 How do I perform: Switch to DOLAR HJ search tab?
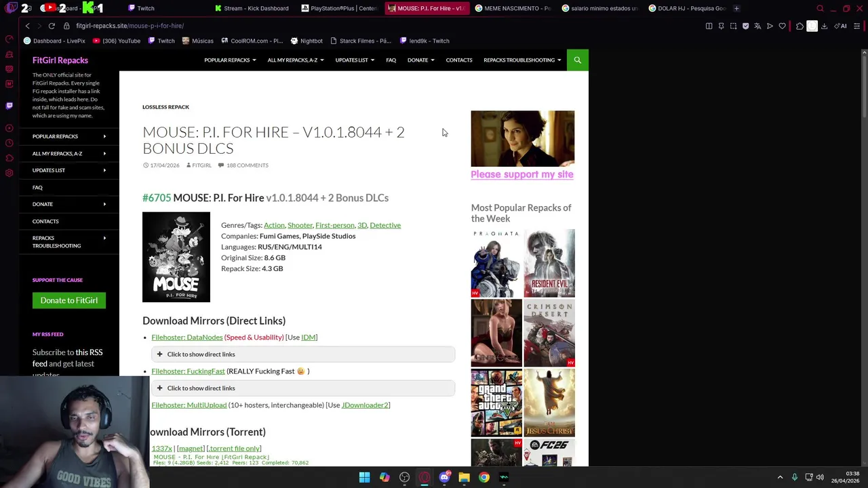[686, 8]
